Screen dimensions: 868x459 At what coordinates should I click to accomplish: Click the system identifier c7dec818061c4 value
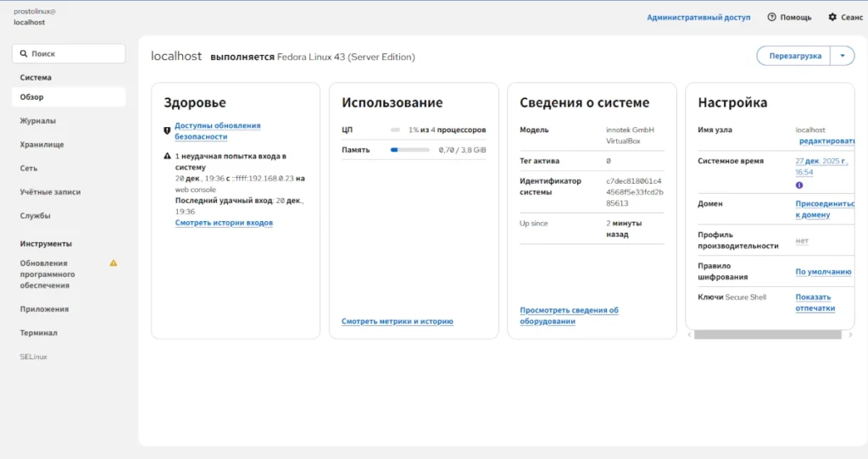[x=634, y=192]
